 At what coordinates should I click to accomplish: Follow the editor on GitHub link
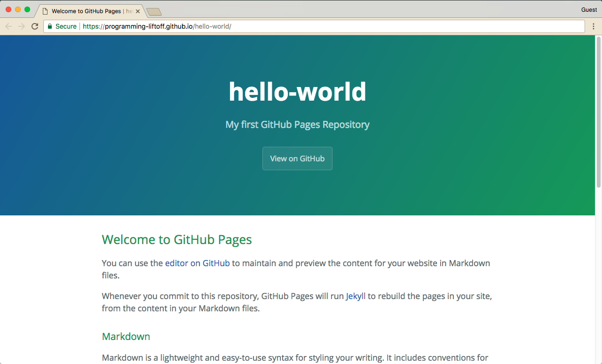coord(197,263)
